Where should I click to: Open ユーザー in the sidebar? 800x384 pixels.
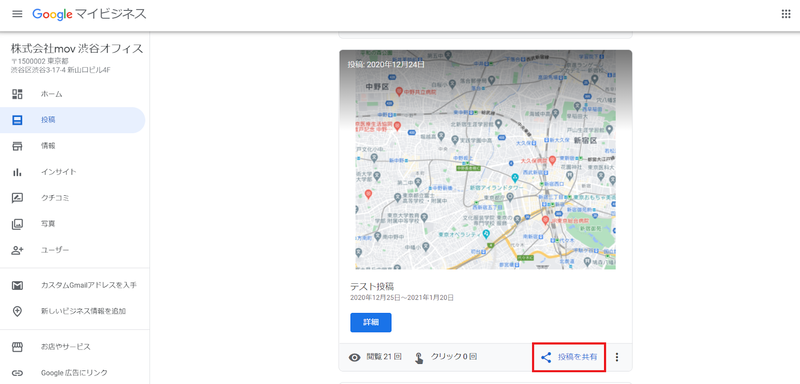click(72, 250)
